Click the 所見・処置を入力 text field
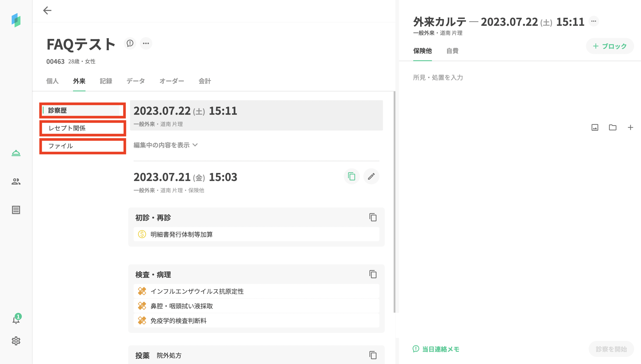Image resolution: width=641 pixels, height=364 pixels. pos(438,78)
